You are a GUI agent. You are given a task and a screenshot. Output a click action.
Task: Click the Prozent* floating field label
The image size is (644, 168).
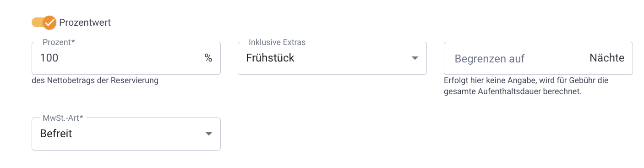point(59,42)
